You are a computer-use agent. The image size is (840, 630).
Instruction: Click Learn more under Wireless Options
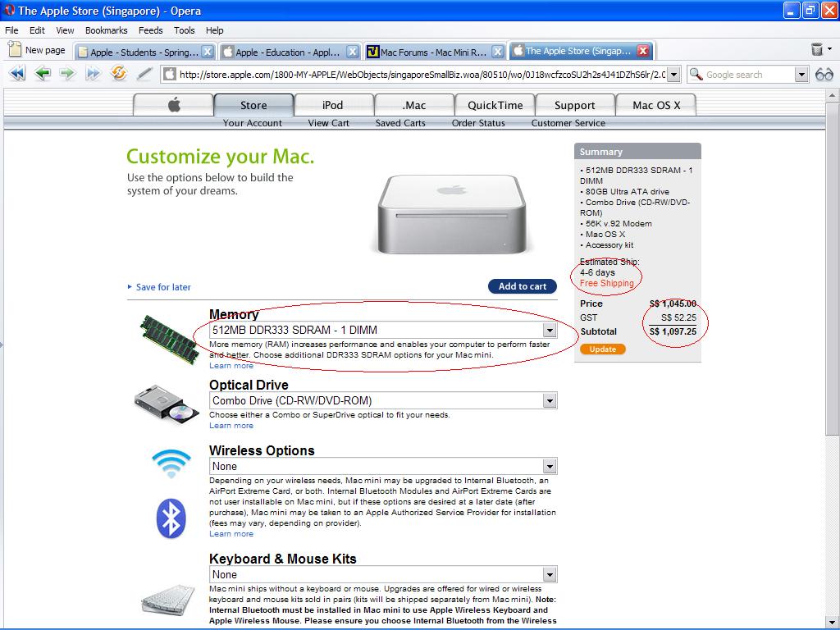pos(231,533)
